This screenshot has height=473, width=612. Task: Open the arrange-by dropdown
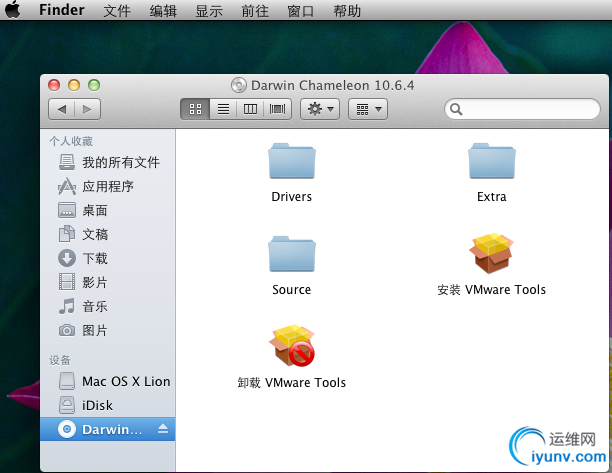[368, 109]
